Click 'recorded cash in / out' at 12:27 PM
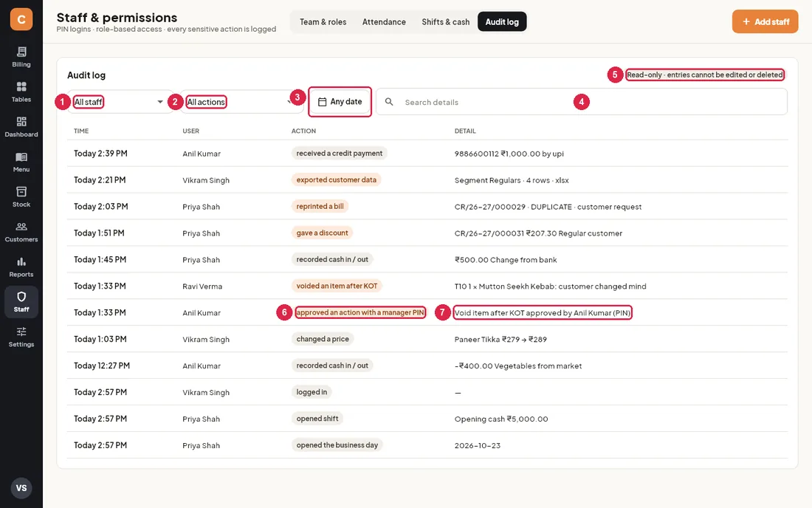The image size is (812, 508). [x=332, y=365]
